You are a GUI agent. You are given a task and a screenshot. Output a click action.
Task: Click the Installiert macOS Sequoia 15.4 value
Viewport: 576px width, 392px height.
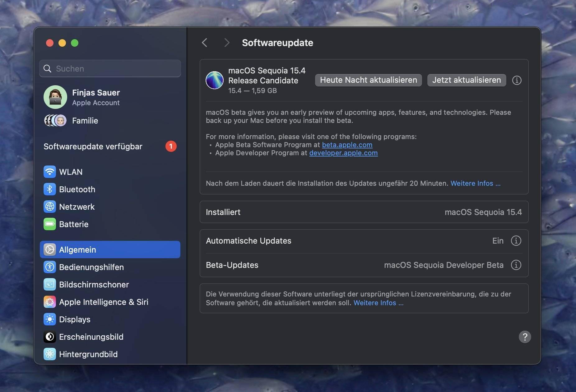483,212
